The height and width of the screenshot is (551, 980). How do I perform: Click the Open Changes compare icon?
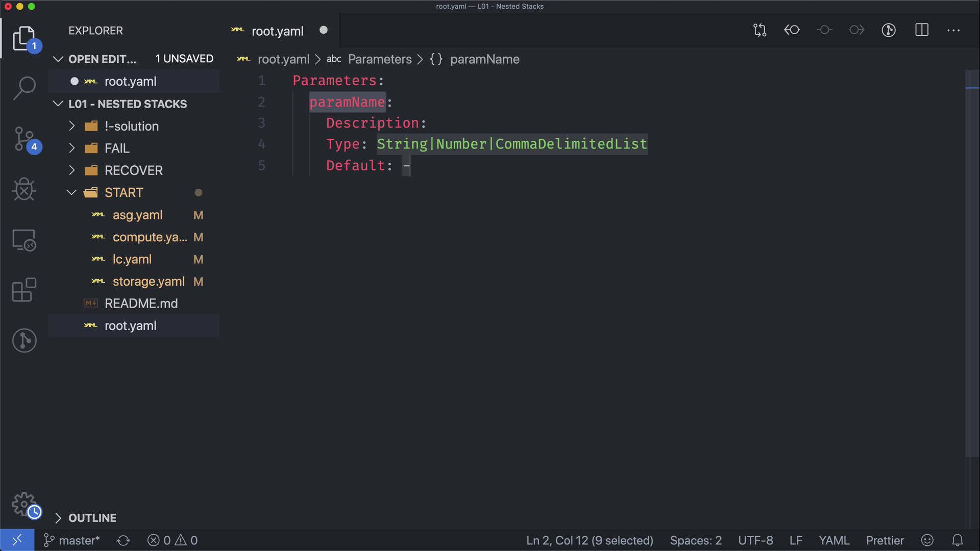tap(759, 30)
